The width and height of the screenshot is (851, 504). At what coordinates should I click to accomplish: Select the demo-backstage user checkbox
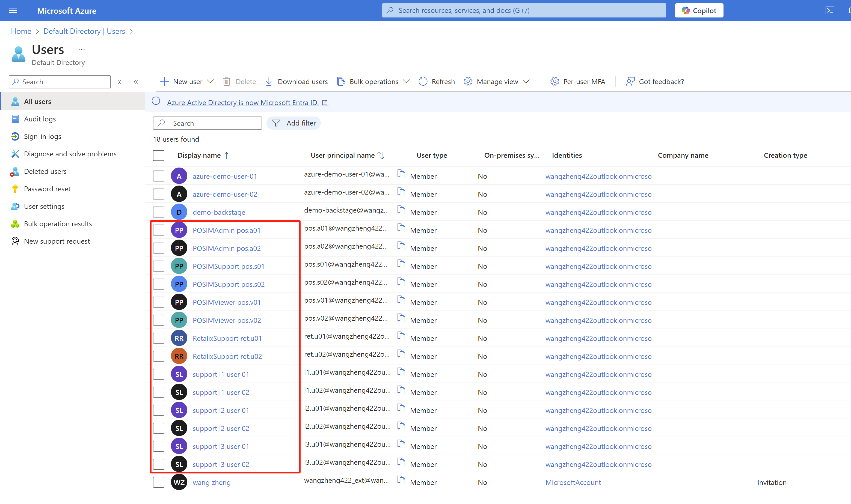(x=159, y=212)
